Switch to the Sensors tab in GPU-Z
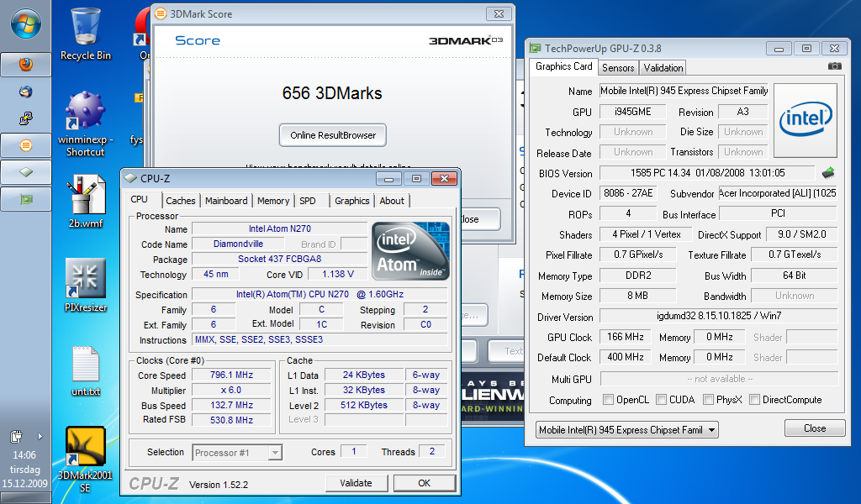Screen dimensions: 861x504 click(x=618, y=68)
